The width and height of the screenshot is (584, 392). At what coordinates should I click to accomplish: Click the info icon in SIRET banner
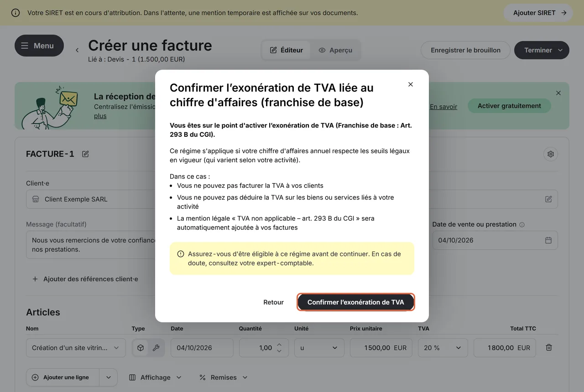[16, 13]
